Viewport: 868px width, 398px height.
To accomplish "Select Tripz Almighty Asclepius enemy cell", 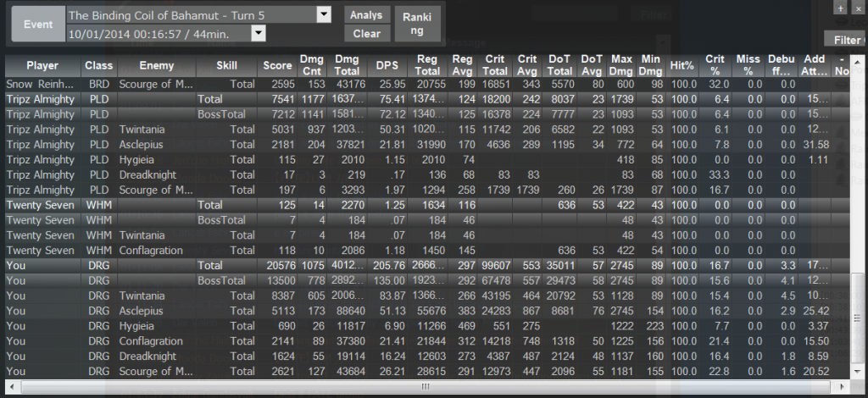I will pos(142,145).
